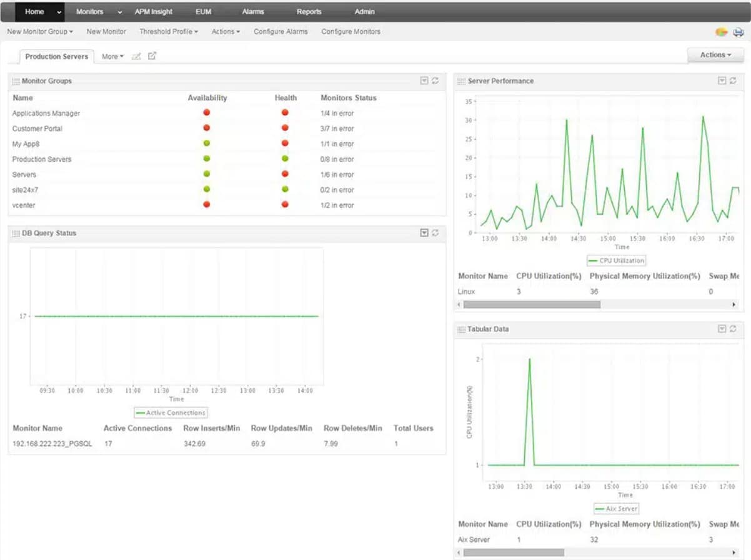The width and height of the screenshot is (751, 560).
Task: Open vcenter monitor group
Action: coord(24,205)
